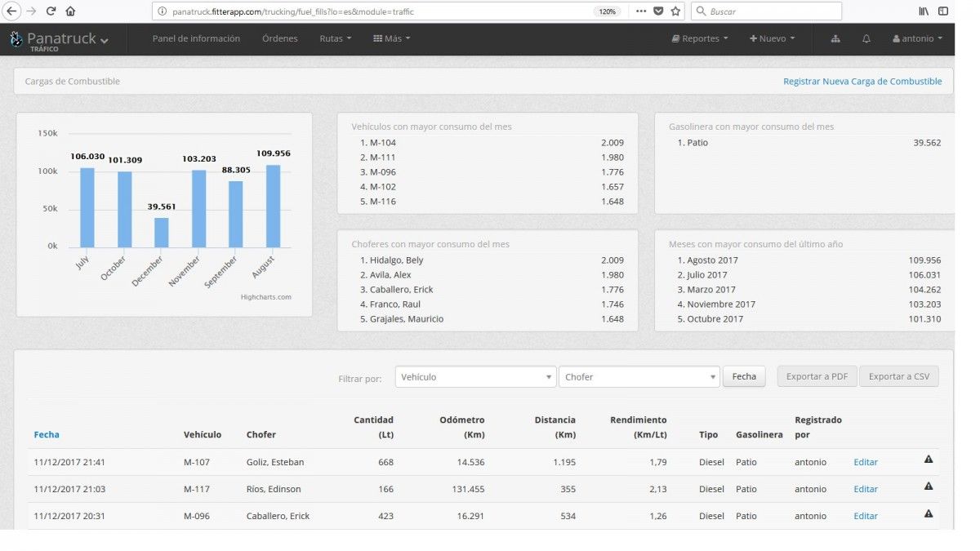Click Cargas de Combustible page title
Screen dimensions: 980x551
(73, 82)
